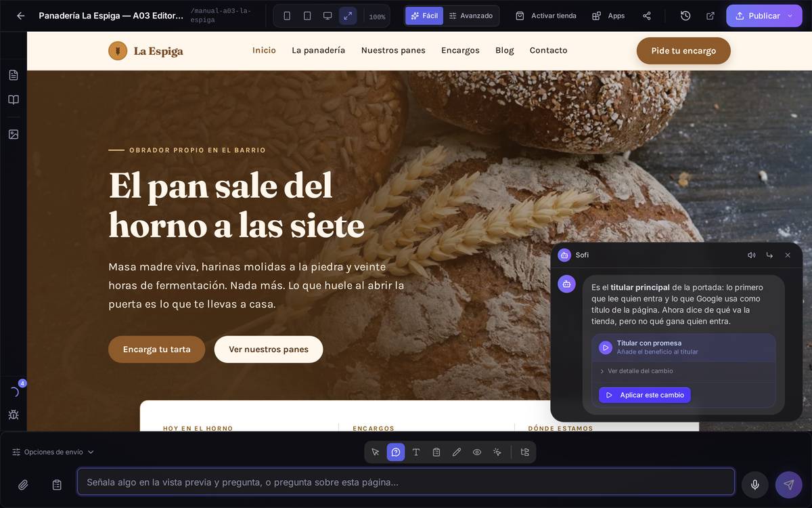Focus the prompt input field
This screenshot has width=812, height=508.
pos(406,482)
